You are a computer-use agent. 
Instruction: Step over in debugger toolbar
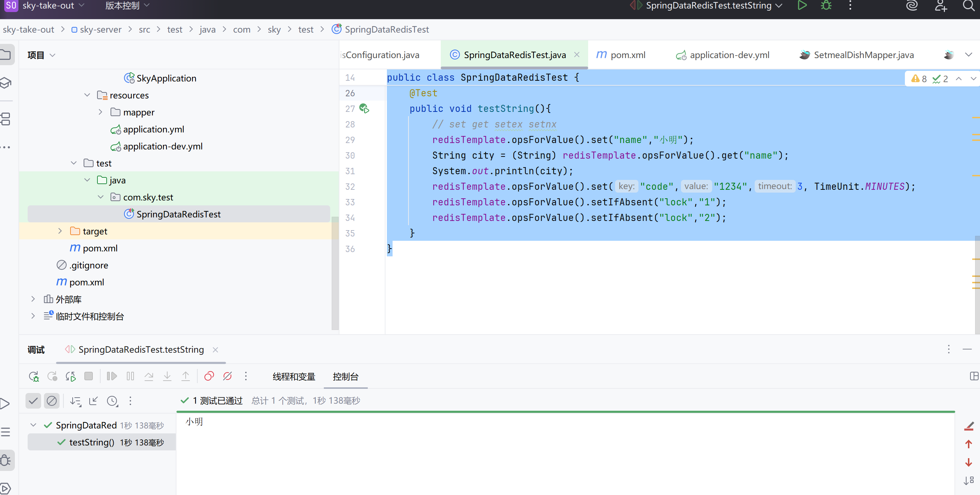pos(149,376)
